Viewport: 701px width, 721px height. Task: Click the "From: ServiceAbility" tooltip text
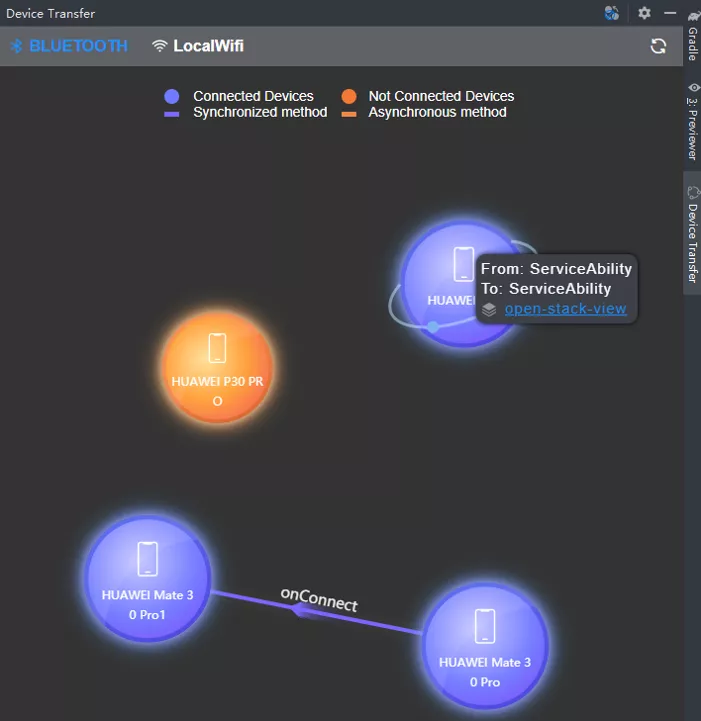point(556,269)
